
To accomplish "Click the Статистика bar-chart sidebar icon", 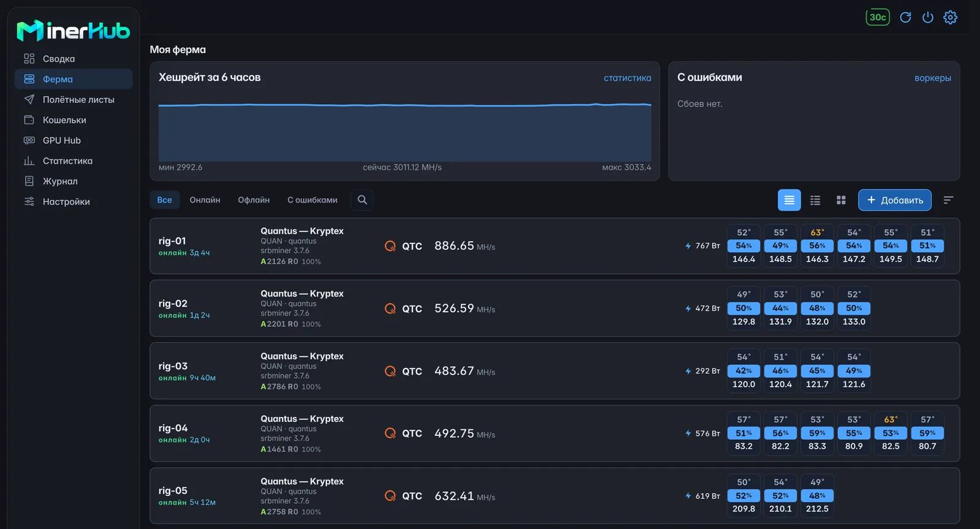I will point(29,160).
